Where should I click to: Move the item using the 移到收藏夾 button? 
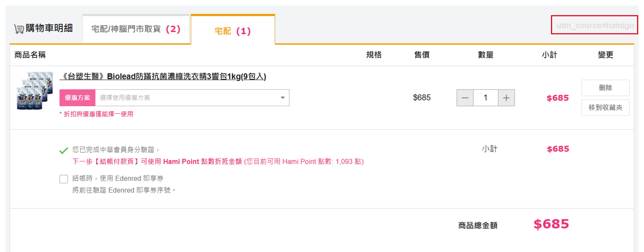[x=605, y=108]
